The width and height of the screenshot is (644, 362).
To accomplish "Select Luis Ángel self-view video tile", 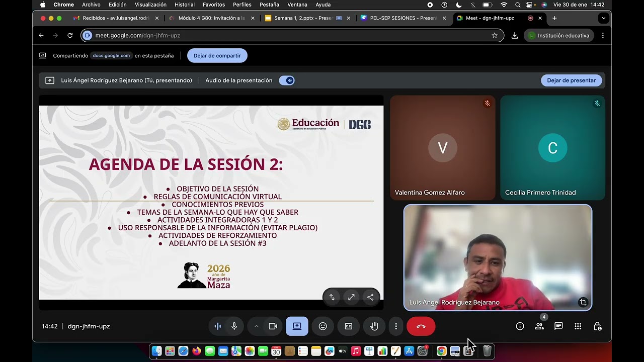I will pos(498,257).
